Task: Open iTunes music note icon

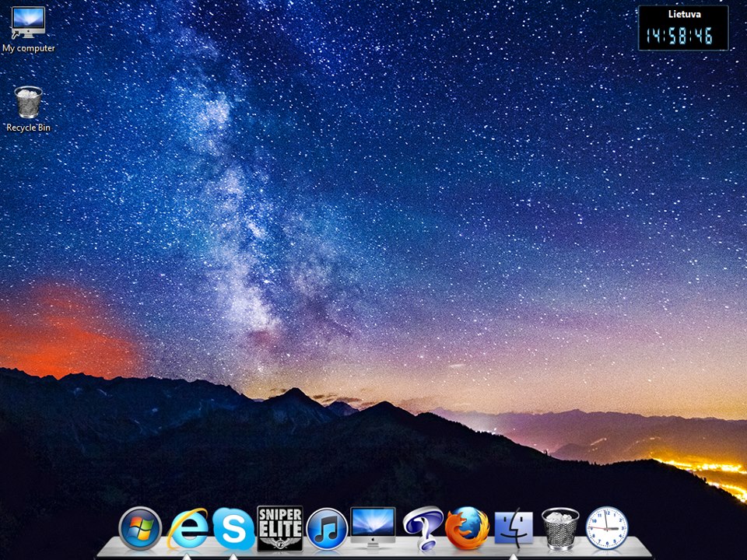Action: (328, 529)
